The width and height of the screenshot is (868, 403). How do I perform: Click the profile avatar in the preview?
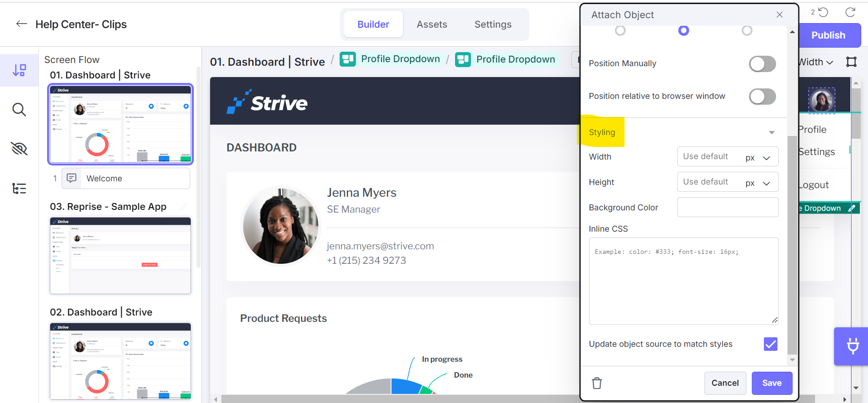(821, 100)
